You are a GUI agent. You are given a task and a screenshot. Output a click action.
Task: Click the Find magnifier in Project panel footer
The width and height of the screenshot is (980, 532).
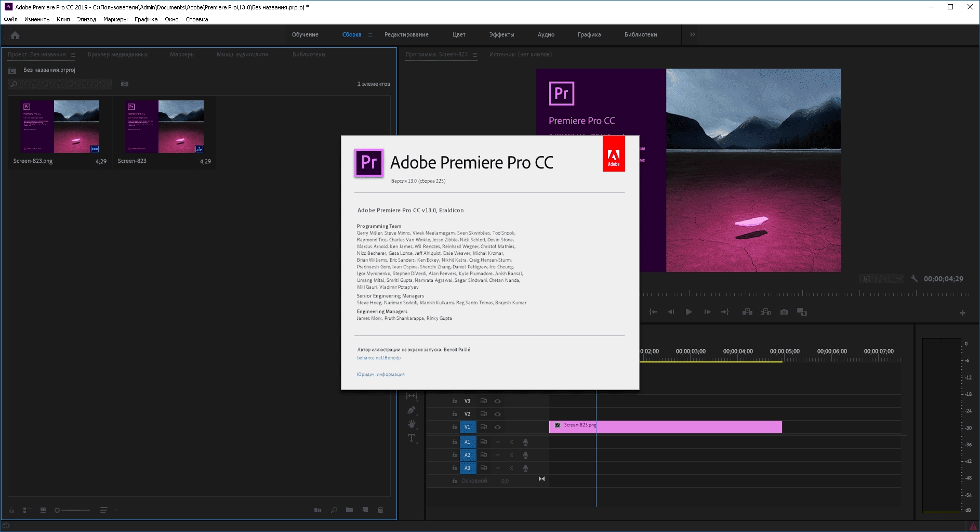(x=334, y=510)
